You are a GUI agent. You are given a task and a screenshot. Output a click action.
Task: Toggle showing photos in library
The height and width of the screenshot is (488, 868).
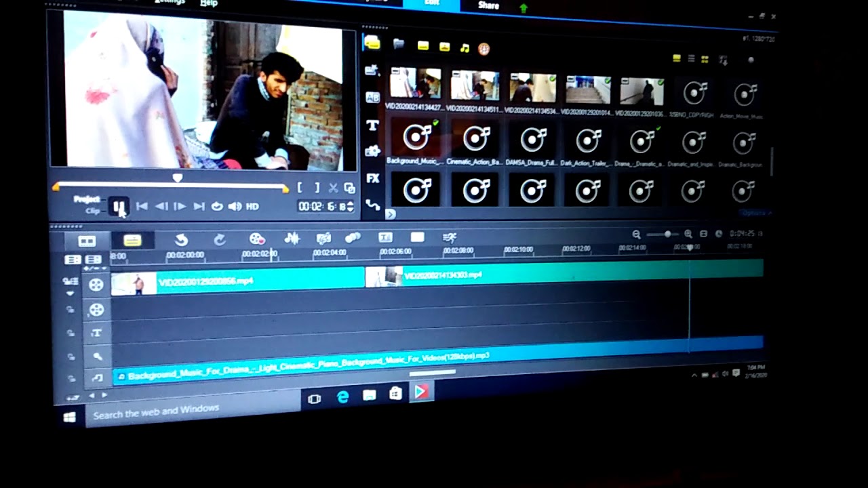tap(444, 47)
